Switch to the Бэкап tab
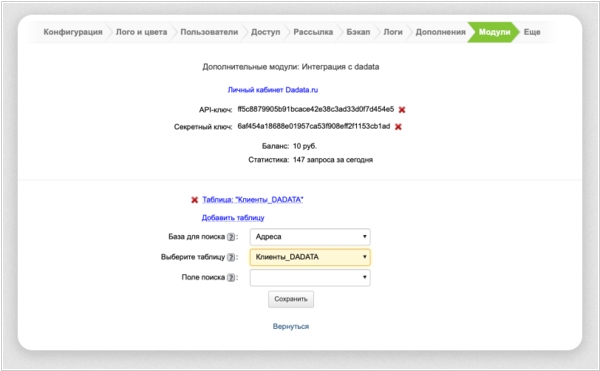 pos(358,32)
